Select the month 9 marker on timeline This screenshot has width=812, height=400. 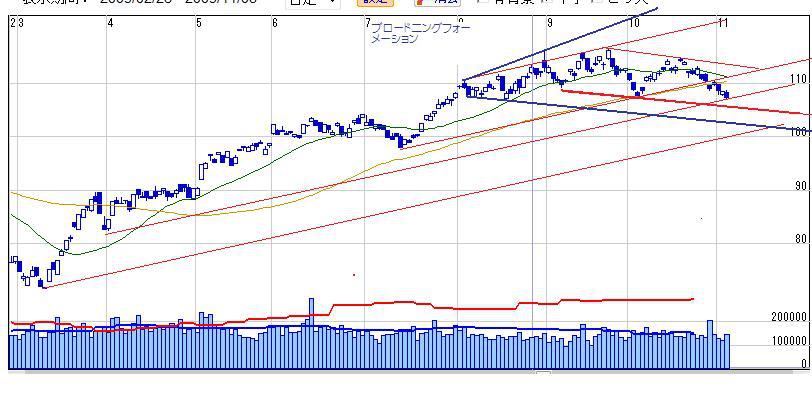coord(549,23)
